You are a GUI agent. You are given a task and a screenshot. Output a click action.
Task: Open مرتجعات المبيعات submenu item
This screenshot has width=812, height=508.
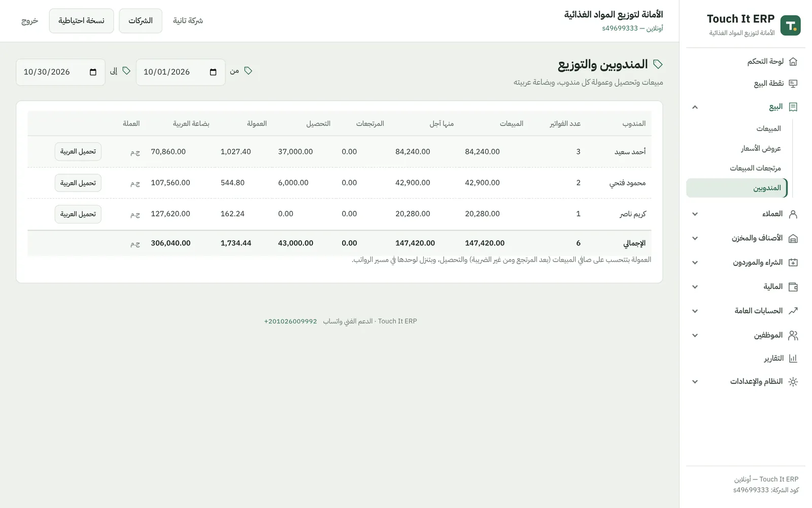coord(755,168)
